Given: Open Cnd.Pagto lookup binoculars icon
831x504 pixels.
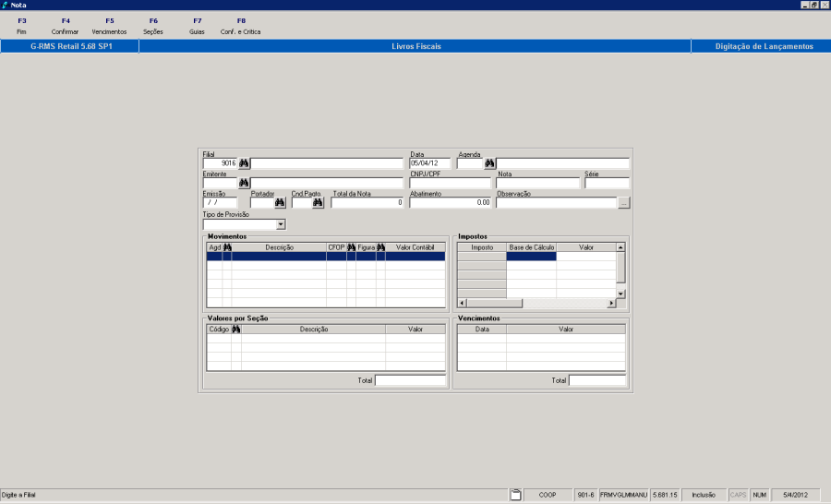Looking at the screenshot, I should (x=318, y=202).
